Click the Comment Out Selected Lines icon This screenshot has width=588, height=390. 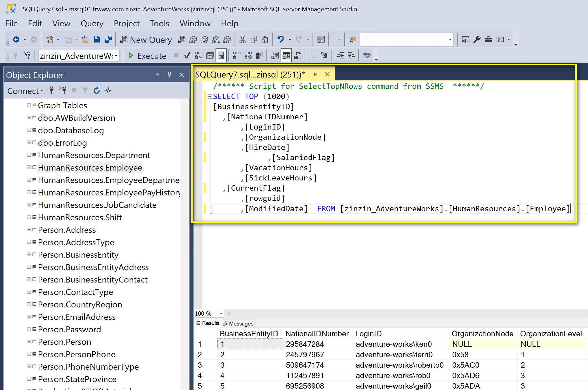coord(313,55)
